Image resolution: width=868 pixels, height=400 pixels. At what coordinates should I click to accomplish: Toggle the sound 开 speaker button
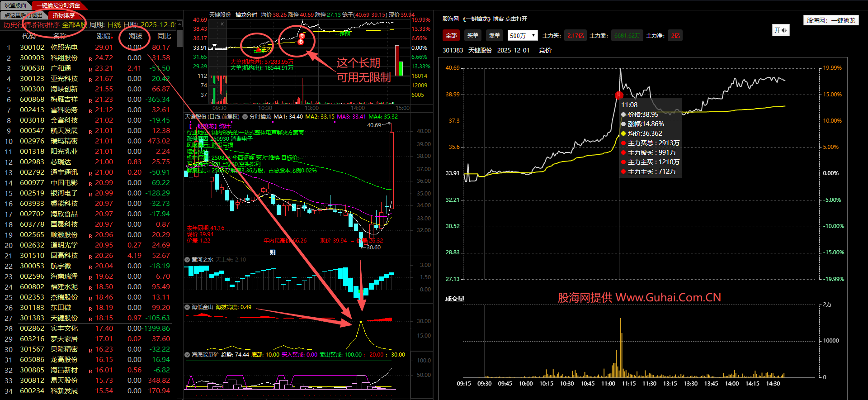pos(780,30)
